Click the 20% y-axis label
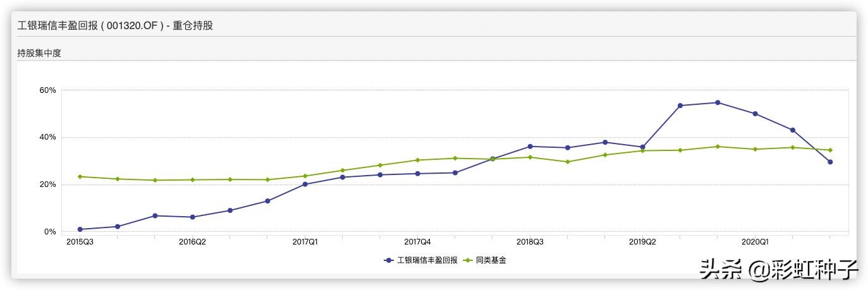This screenshot has width=868, height=290. 48,184
